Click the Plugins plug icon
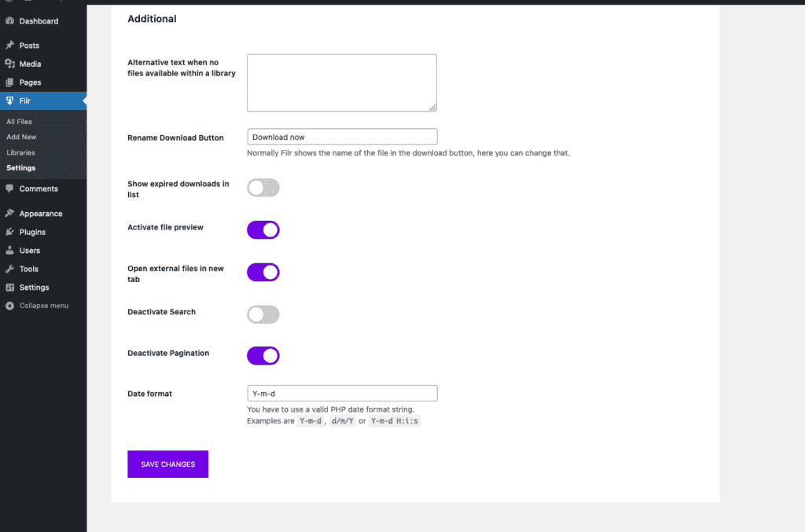 tap(9, 232)
